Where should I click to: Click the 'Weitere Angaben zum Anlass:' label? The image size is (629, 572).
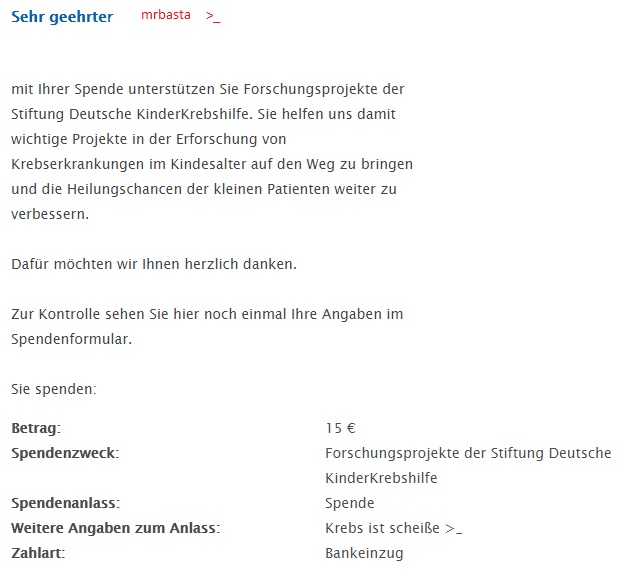tap(116, 528)
